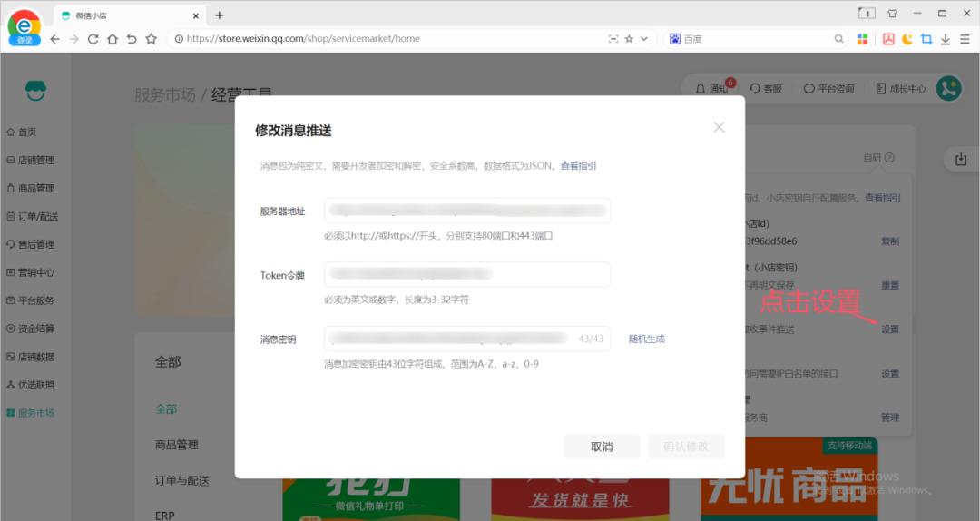This screenshot has width=980, height=521.
Task: Select 商品管理 category in the list
Action: click(177, 445)
